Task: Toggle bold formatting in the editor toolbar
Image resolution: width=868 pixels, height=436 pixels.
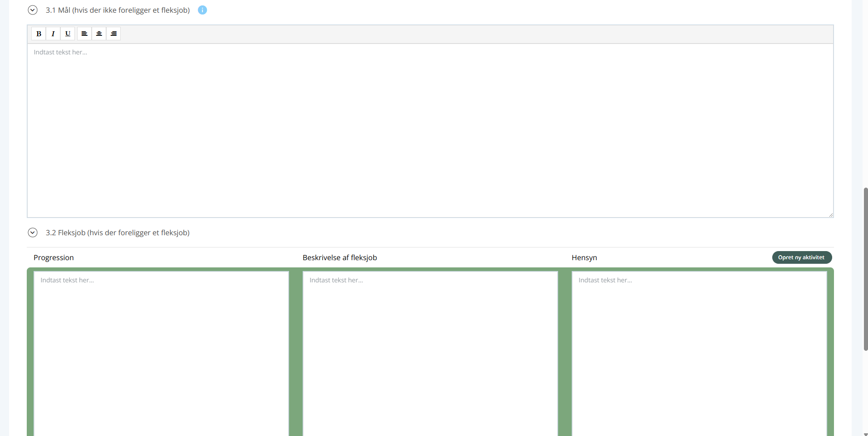Action: pyautogui.click(x=39, y=34)
